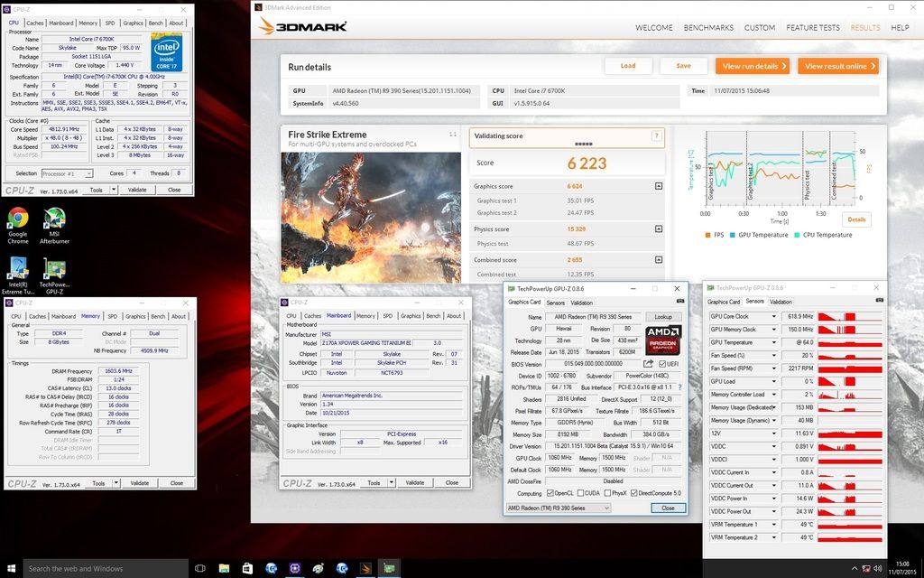This screenshot has height=578, width=924.
Task: Toggle the UEFI checkbox in GPU-Z
Action: (662, 363)
